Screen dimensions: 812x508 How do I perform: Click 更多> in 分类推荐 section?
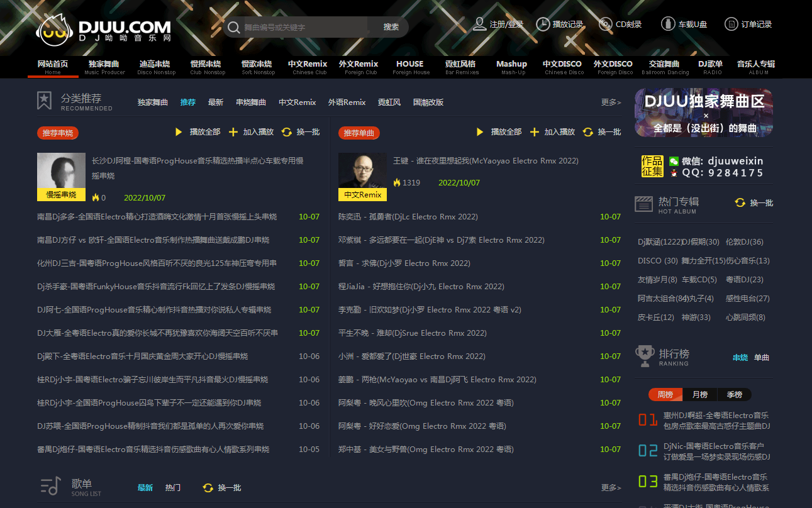[611, 102]
